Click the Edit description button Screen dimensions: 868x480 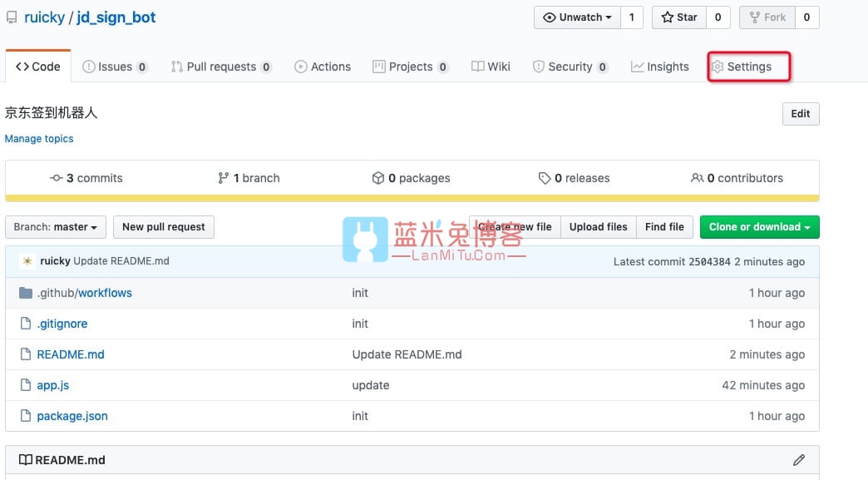(801, 114)
